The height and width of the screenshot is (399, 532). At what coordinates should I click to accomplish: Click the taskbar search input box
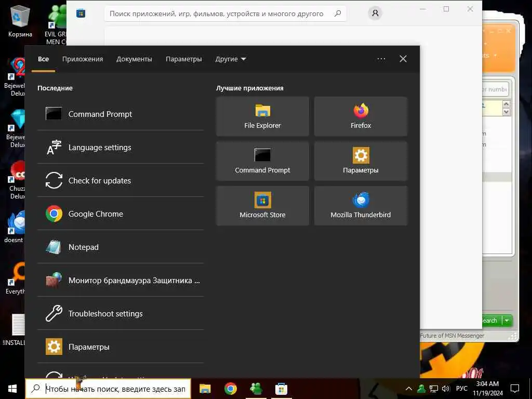[x=108, y=389]
